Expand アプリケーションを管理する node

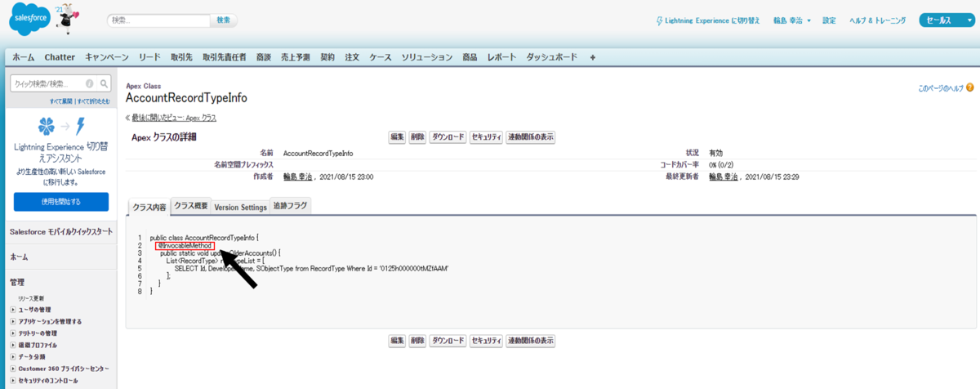click(x=13, y=321)
